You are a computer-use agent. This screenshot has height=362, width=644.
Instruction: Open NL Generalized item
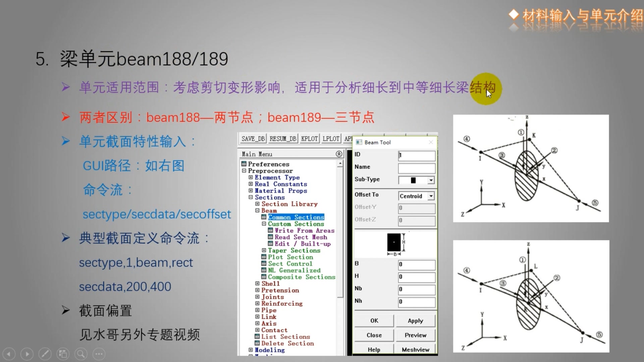coord(294,270)
